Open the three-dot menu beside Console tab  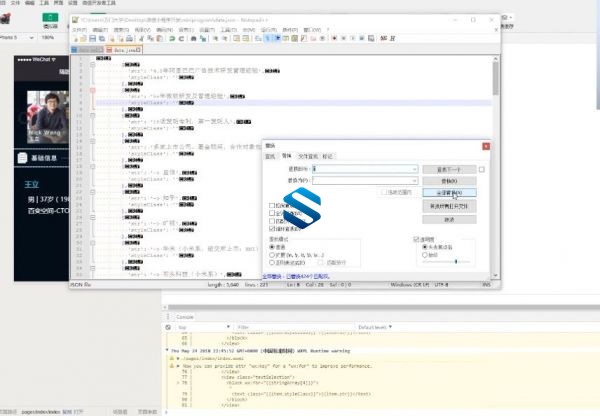168,316
